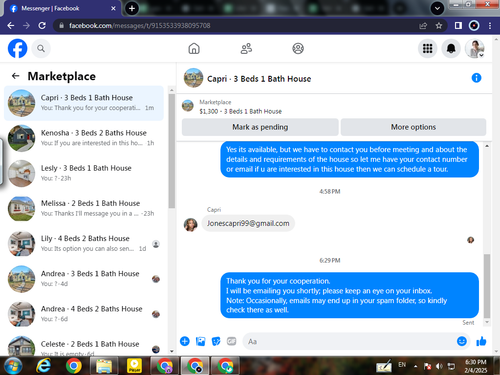Send a thumbs-up like
Screen dimensions: 500x375
coord(481,341)
